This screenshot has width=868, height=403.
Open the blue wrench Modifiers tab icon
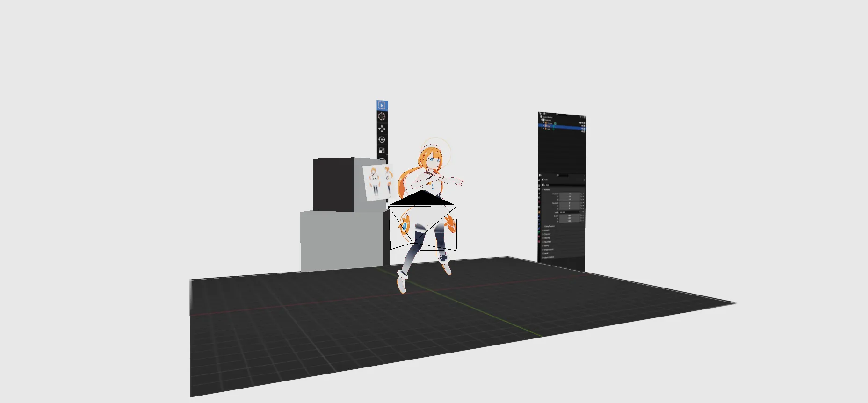coord(539,216)
